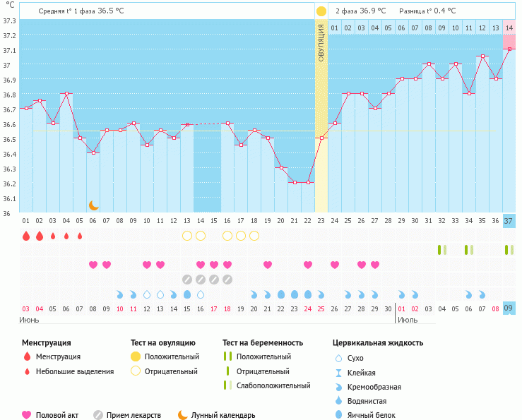522x420 pixels.
Task: Click the Половой акт legend heart icon
Action: [x=27, y=416]
